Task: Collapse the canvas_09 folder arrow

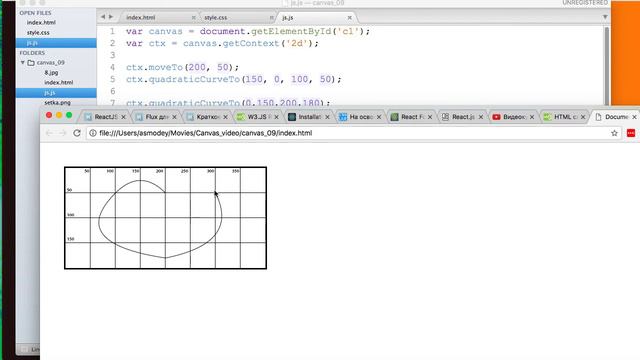Action: pyautogui.click(x=22, y=63)
